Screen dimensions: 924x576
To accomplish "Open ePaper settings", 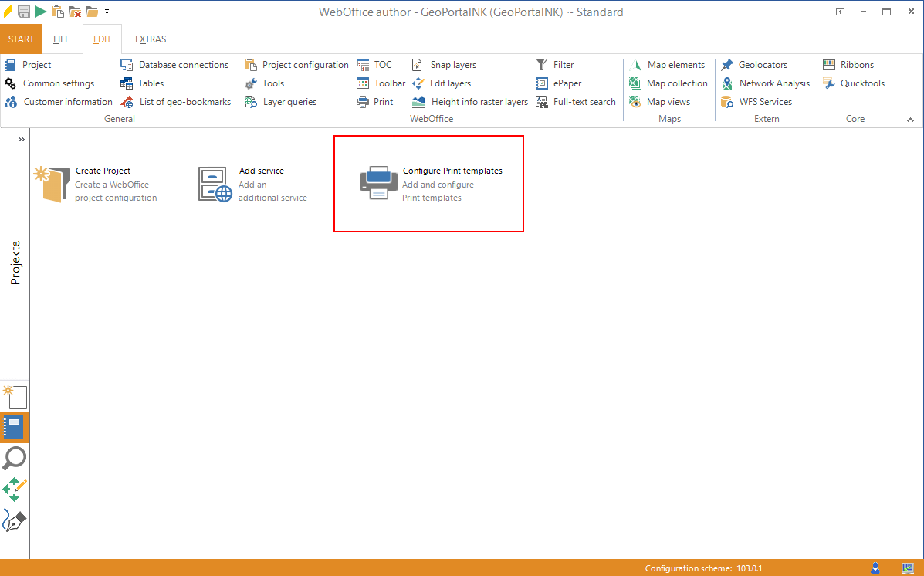I will [x=558, y=83].
